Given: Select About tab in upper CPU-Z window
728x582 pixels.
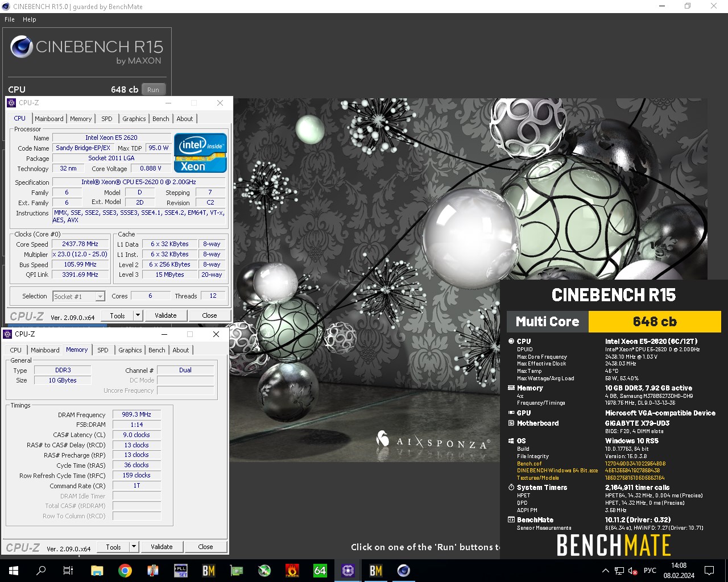Looking at the screenshot, I should (185, 119).
